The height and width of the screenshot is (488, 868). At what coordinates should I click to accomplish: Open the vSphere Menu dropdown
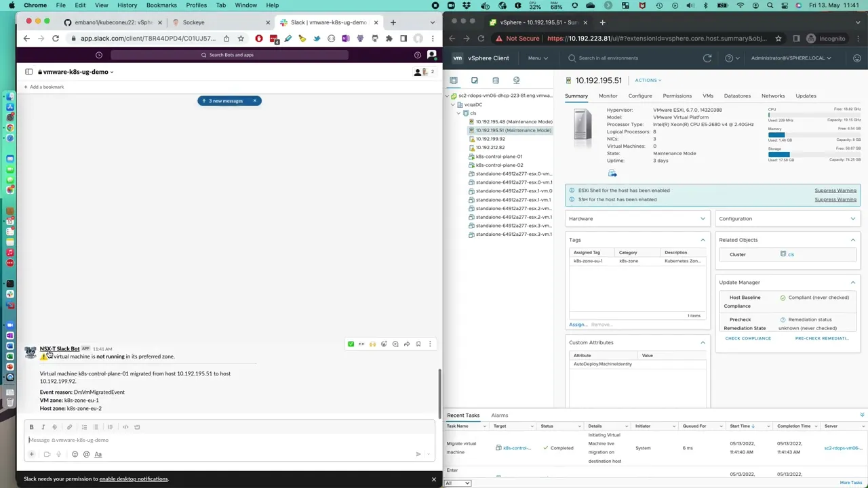[538, 58]
